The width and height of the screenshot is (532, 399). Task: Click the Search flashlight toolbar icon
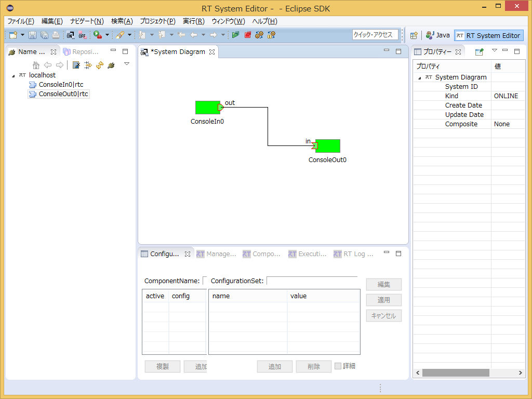[x=120, y=35]
